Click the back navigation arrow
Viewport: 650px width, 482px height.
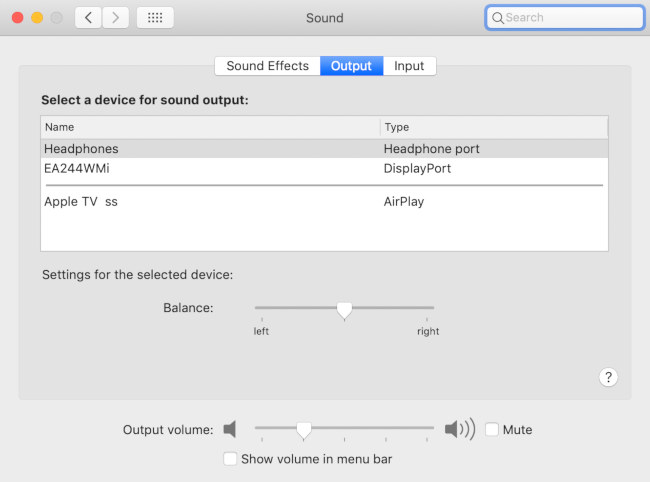coord(88,18)
